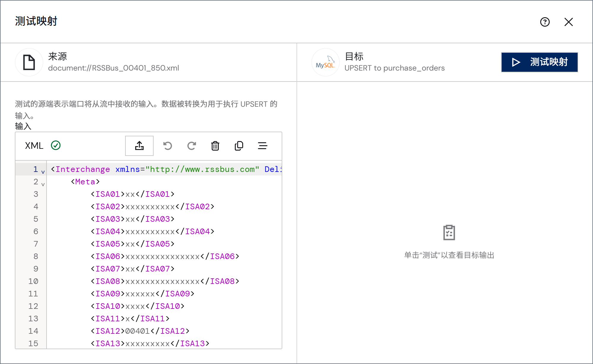Click the XML label in editor header
The image size is (593, 364).
[34, 146]
